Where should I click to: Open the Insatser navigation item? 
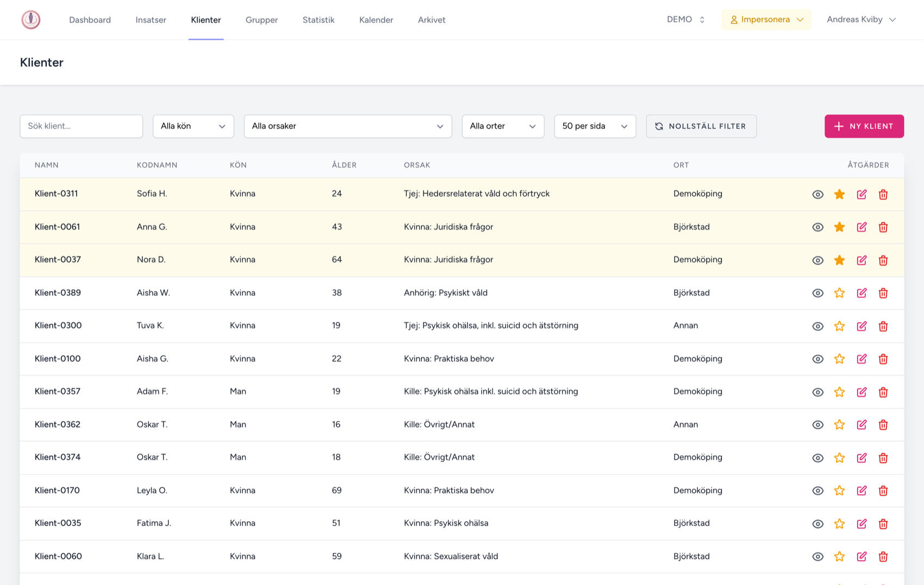(x=151, y=20)
